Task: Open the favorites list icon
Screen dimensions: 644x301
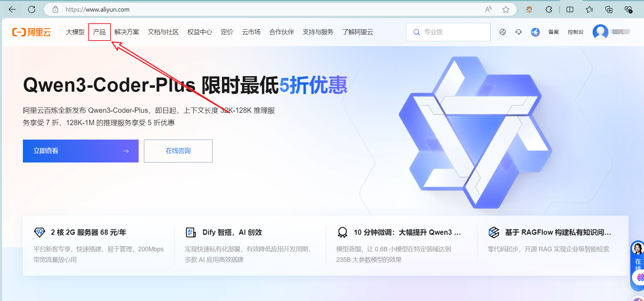Action: (x=589, y=10)
